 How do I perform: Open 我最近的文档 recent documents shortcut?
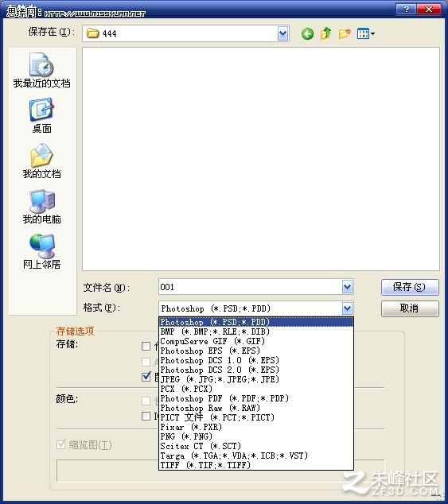(42, 70)
